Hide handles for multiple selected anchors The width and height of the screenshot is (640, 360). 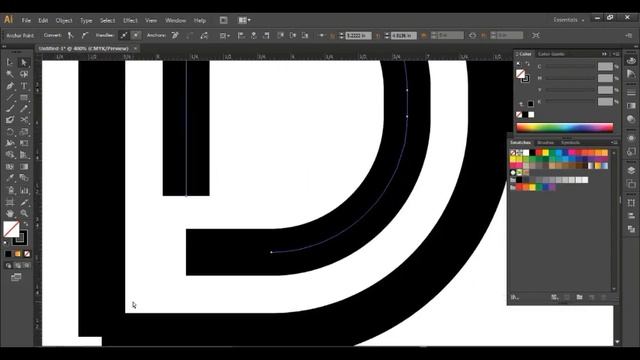(136, 36)
